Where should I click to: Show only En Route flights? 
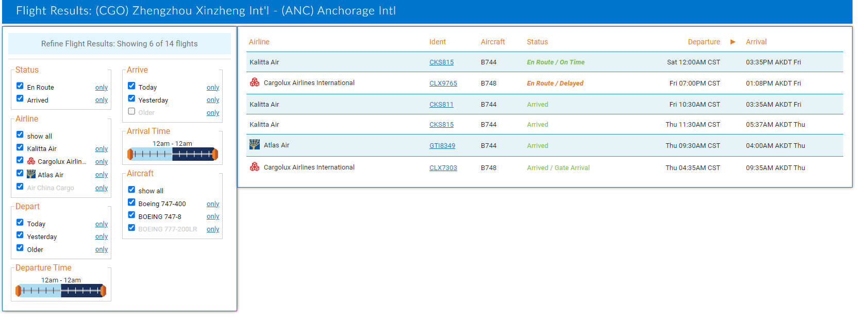point(102,88)
